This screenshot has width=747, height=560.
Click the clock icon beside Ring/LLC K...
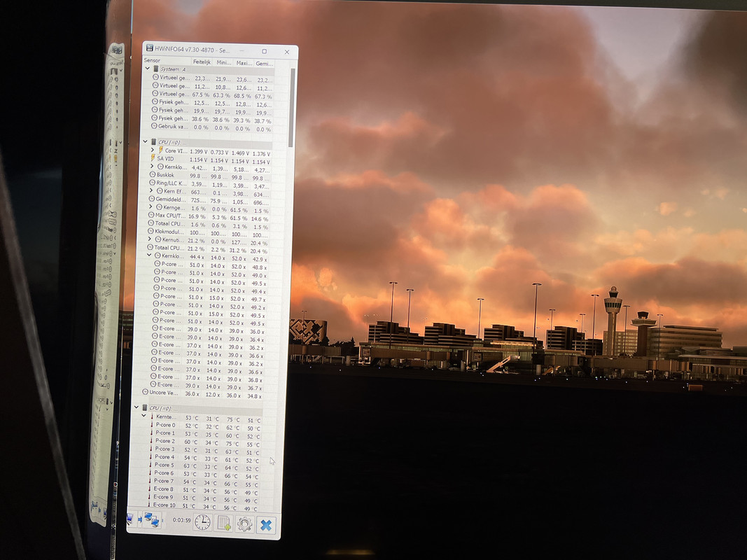click(152, 183)
